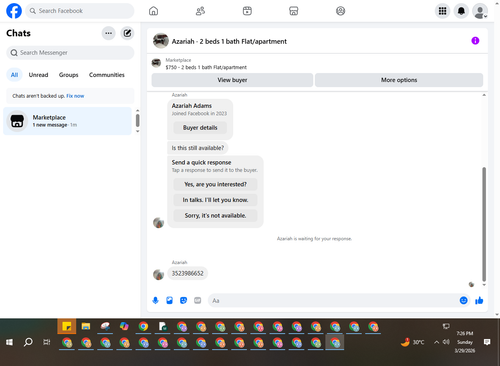This screenshot has height=366, width=500.
Task: Attach a file with the image icon
Action: (169, 300)
